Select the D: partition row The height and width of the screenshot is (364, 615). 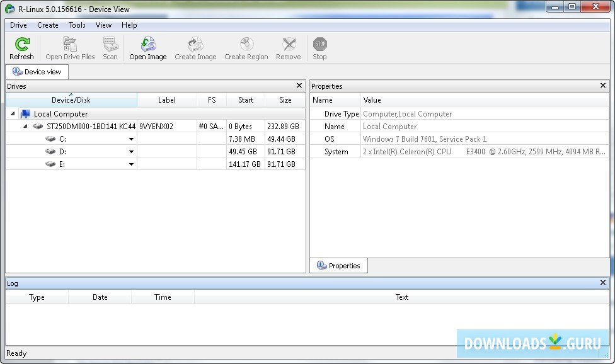coord(155,151)
